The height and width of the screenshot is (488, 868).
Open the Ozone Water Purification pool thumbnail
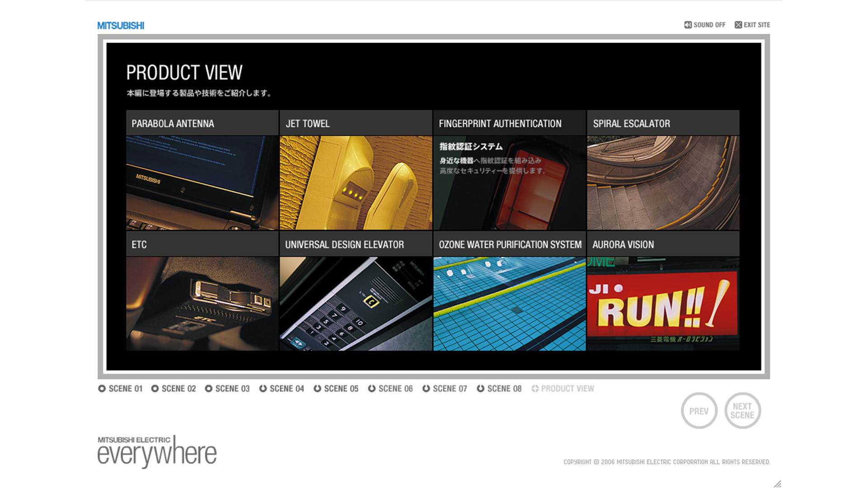(x=509, y=304)
